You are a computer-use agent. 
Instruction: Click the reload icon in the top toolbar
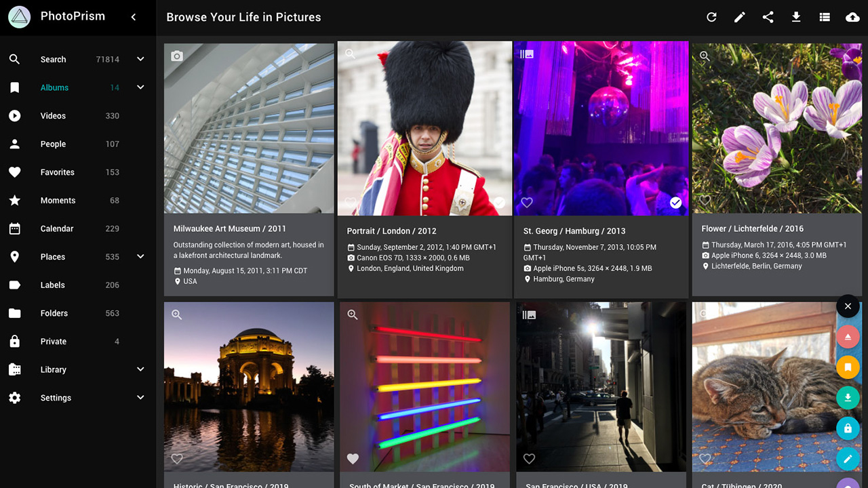711,18
